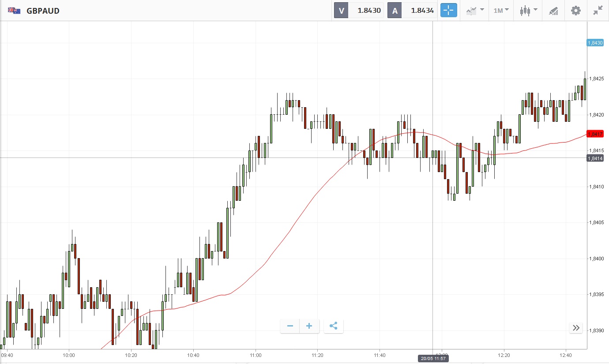Toggle the crosshair cursor tool

click(448, 11)
